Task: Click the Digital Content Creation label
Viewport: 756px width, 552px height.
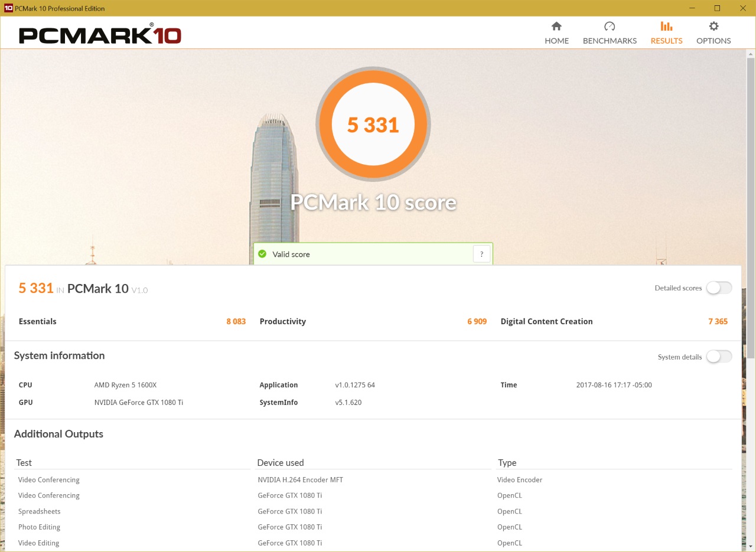Action: (x=546, y=321)
